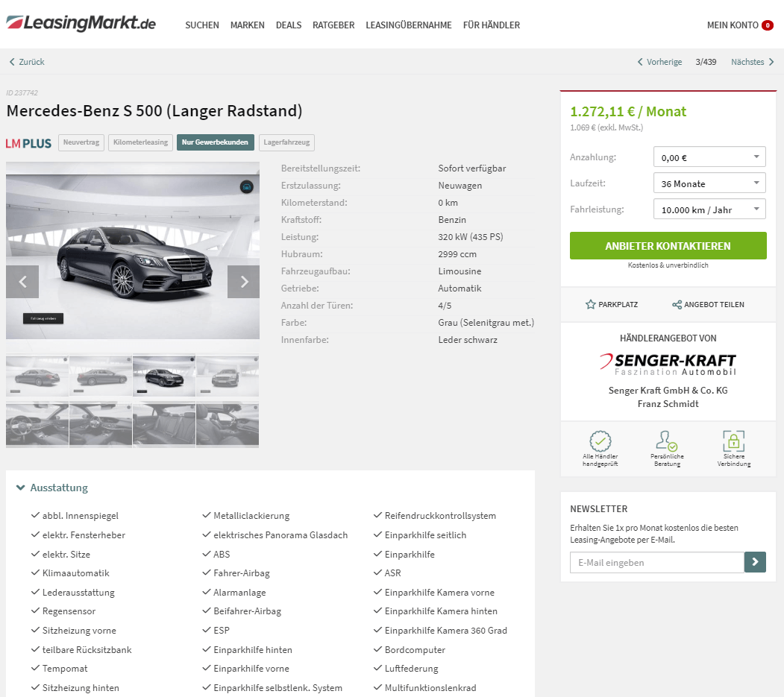Click the '3/439' listing counter
The image size is (784, 697).
coord(706,62)
